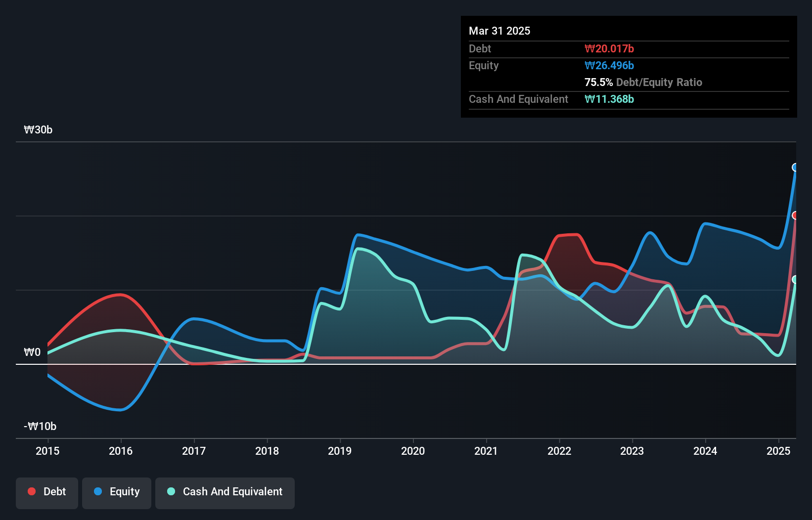812x520 pixels.
Task: Click the red Debt legend dot
Action: click(x=32, y=491)
